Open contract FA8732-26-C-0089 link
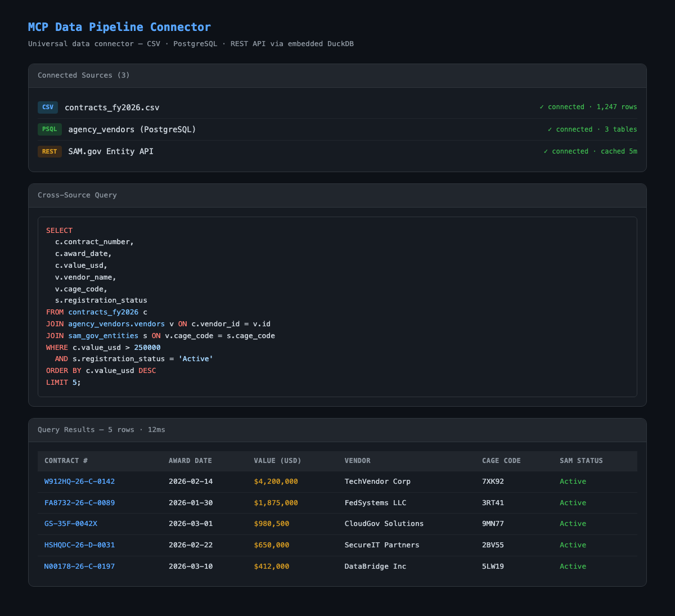675x616 pixels. coord(79,503)
